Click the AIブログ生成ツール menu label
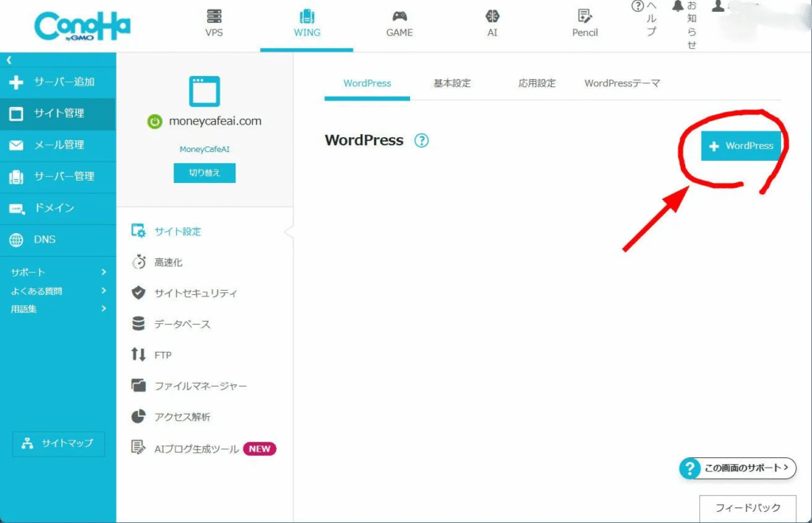This screenshot has width=812, height=523. [x=197, y=449]
